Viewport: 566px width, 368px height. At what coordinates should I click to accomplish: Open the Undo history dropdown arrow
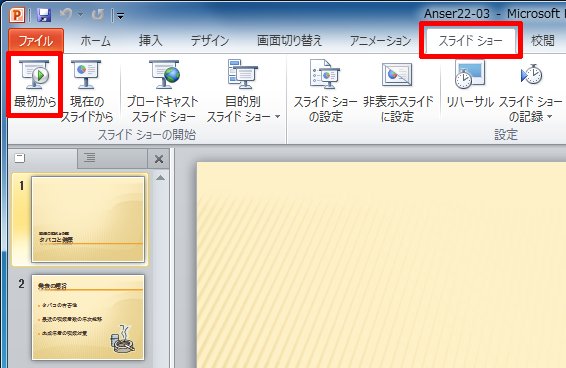pyautogui.click(x=80, y=15)
